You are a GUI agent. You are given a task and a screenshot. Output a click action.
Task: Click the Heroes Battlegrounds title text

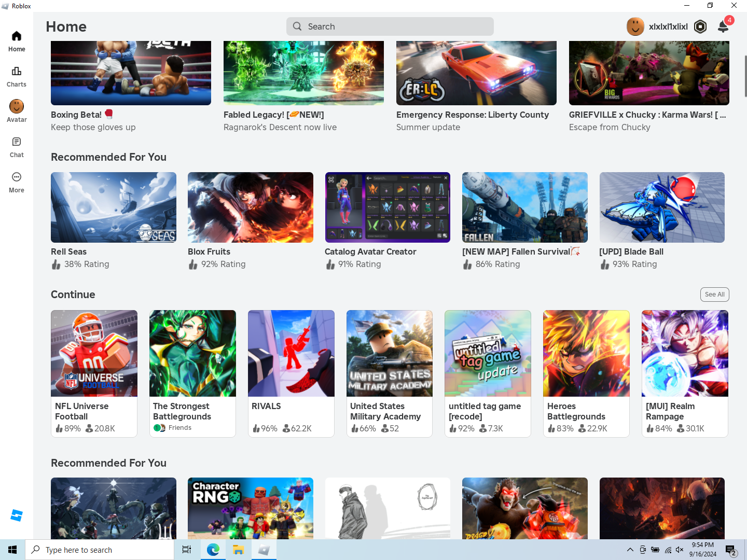pyautogui.click(x=576, y=411)
